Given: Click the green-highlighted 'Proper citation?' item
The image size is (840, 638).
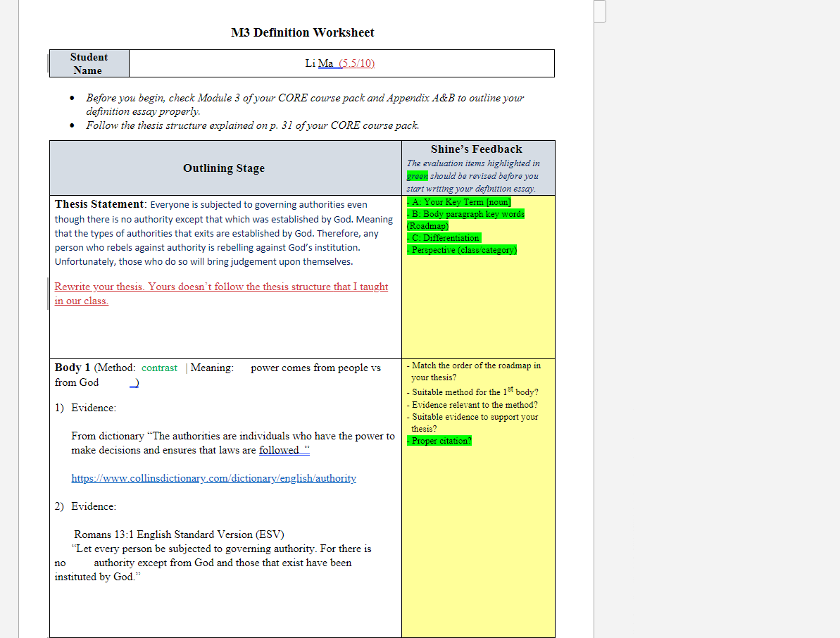Looking at the screenshot, I should [439, 441].
